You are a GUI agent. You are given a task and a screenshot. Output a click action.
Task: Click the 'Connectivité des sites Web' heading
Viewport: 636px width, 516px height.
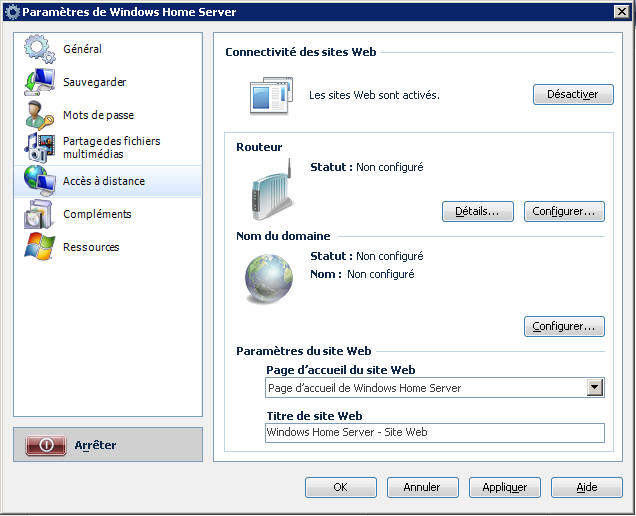tap(301, 52)
